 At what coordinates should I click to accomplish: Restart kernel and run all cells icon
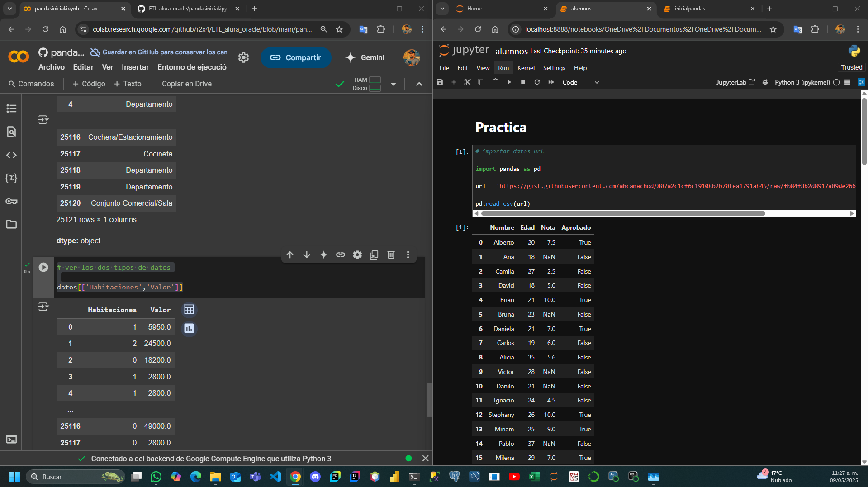pyautogui.click(x=551, y=82)
